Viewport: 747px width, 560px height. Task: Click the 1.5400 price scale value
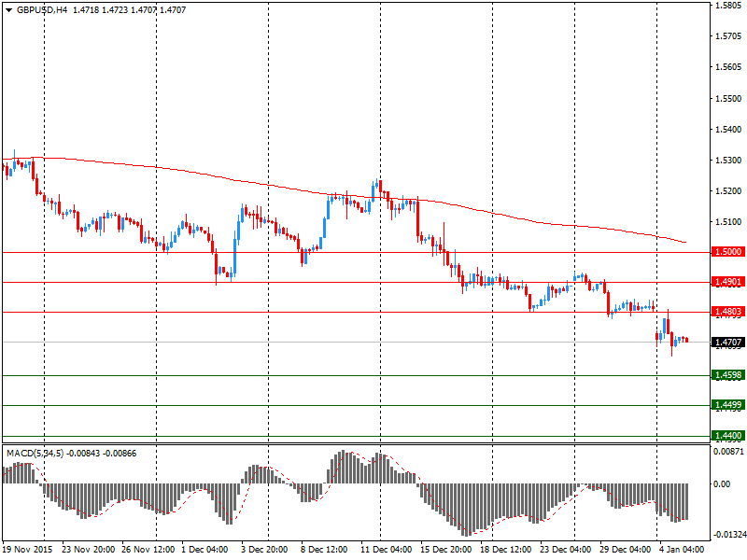point(728,129)
